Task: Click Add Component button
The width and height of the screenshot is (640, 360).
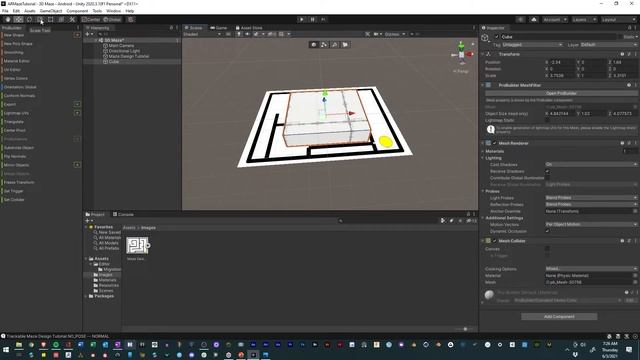Action: coord(559,316)
